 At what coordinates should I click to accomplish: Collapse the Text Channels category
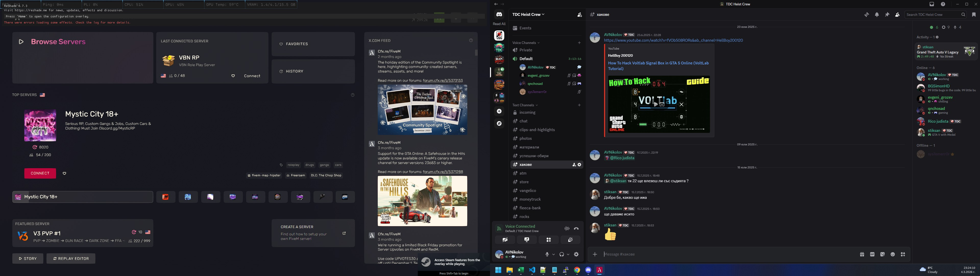(525, 105)
